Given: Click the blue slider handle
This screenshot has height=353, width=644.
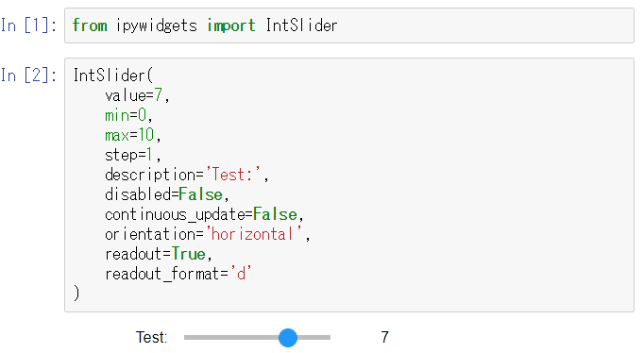Looking at the screenshot, I should click(x=288, y=337).
